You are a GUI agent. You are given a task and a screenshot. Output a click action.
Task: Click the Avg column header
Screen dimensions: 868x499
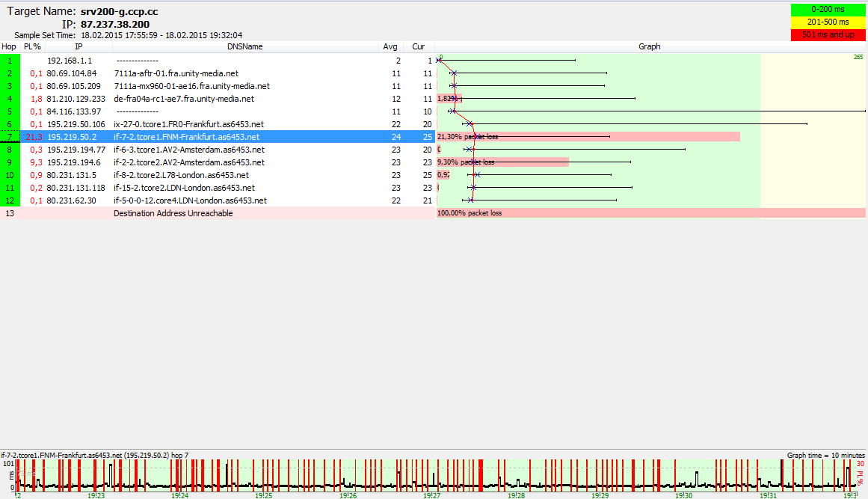(x=390, y=46)
